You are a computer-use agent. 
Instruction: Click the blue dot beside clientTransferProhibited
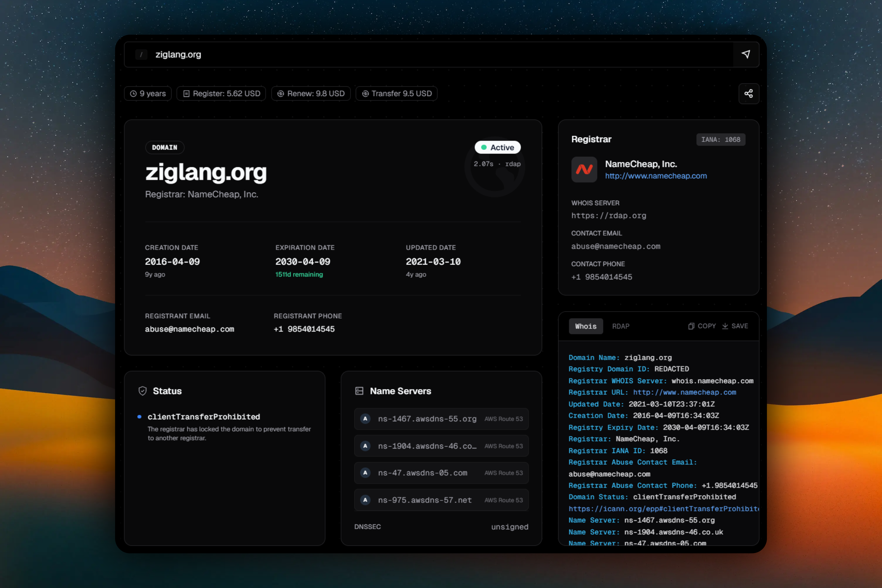tap(139, 417)
